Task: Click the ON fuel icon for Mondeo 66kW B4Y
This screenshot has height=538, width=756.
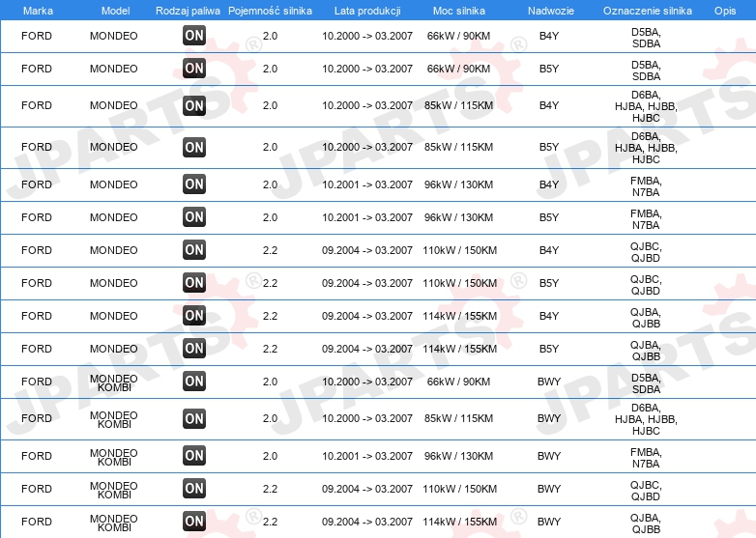Action: click(194, 36)
